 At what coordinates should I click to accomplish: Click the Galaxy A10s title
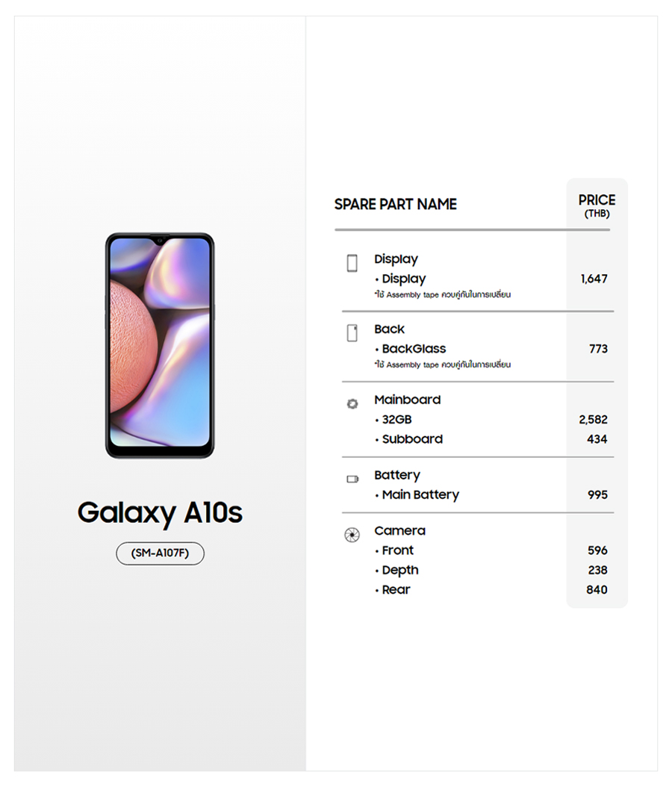pos(160,513)
